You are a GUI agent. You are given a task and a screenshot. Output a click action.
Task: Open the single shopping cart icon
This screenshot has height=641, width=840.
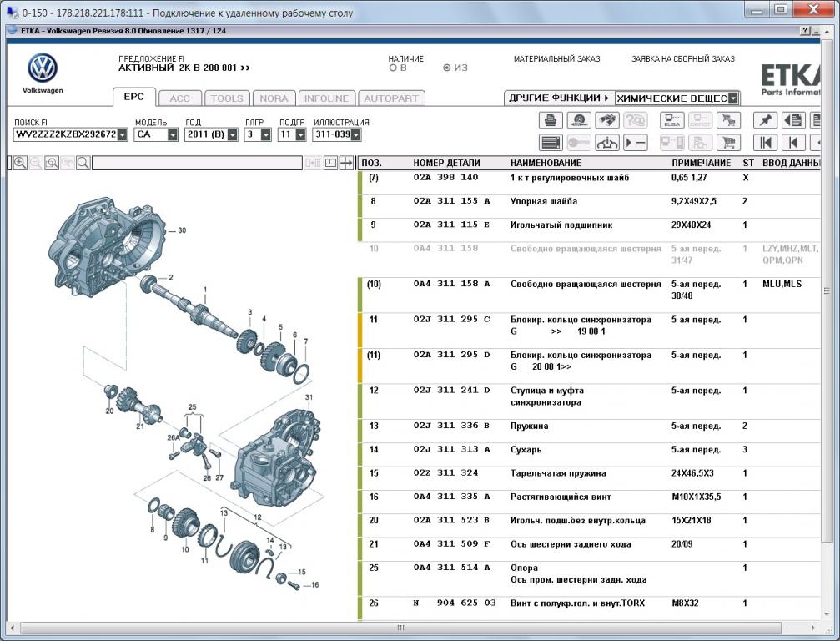coord(728,143)
